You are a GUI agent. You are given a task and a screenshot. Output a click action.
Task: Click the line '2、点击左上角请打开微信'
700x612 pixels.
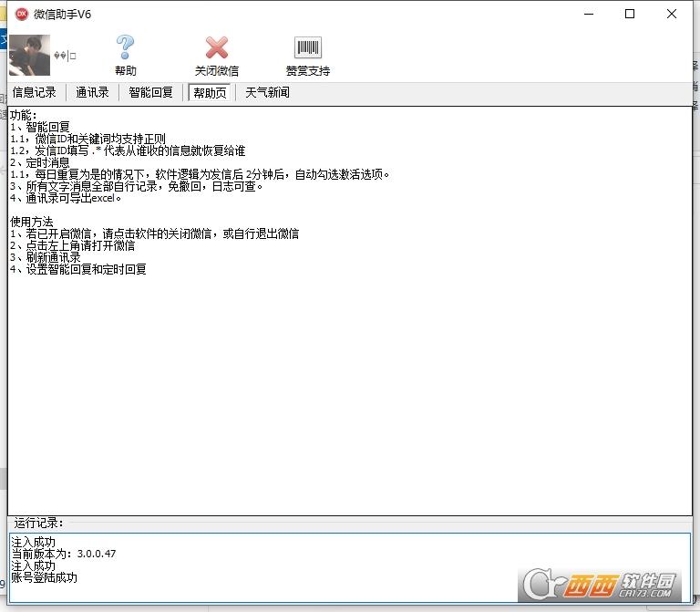tap(72, 245)
